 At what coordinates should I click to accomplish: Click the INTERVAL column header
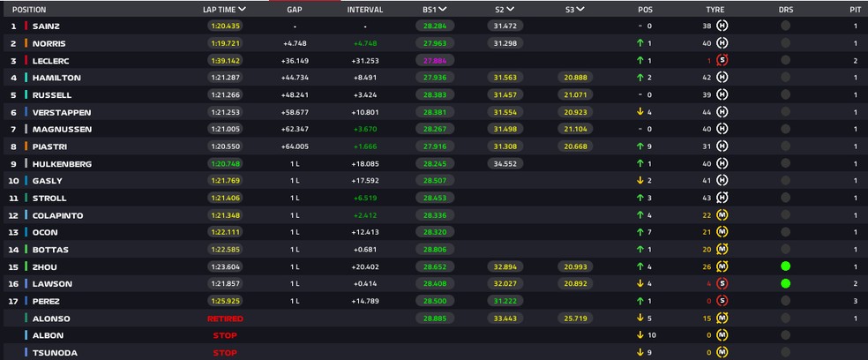[365, 10]
